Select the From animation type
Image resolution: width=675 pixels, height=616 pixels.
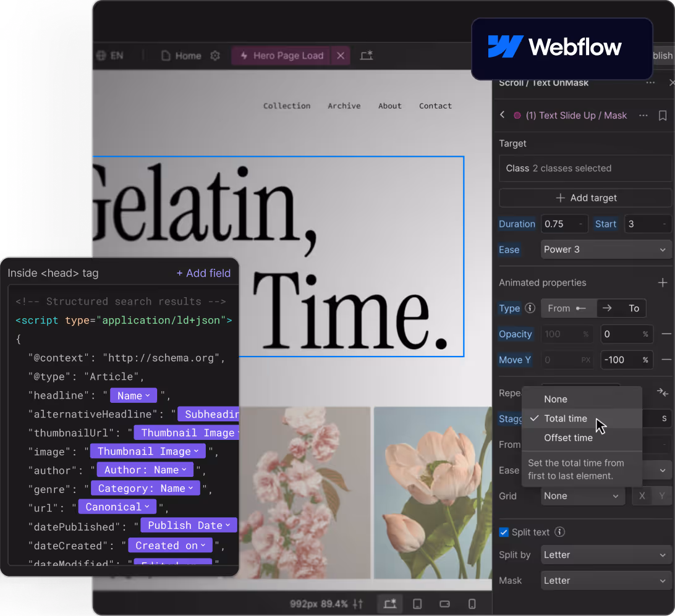click(x=569, y=308)
